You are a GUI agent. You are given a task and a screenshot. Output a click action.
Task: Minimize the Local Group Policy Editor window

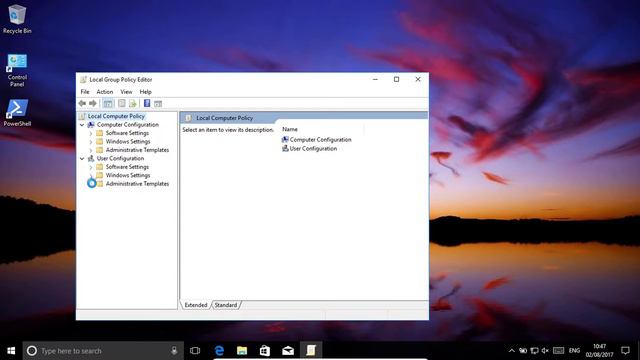point(375,80)
